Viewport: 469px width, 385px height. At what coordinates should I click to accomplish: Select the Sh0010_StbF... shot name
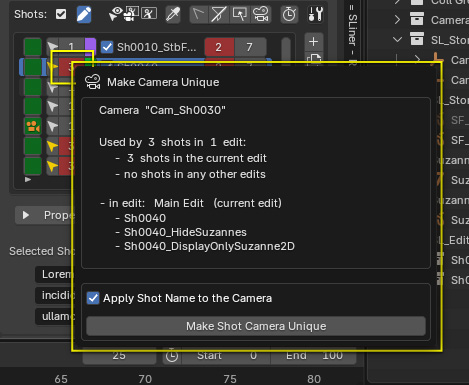click(x=156, y=47)
